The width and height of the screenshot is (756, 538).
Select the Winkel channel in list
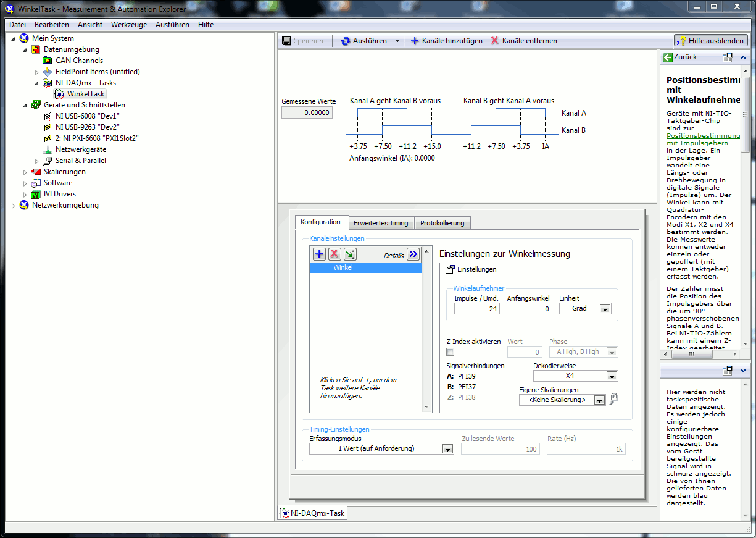coord(365,267)
